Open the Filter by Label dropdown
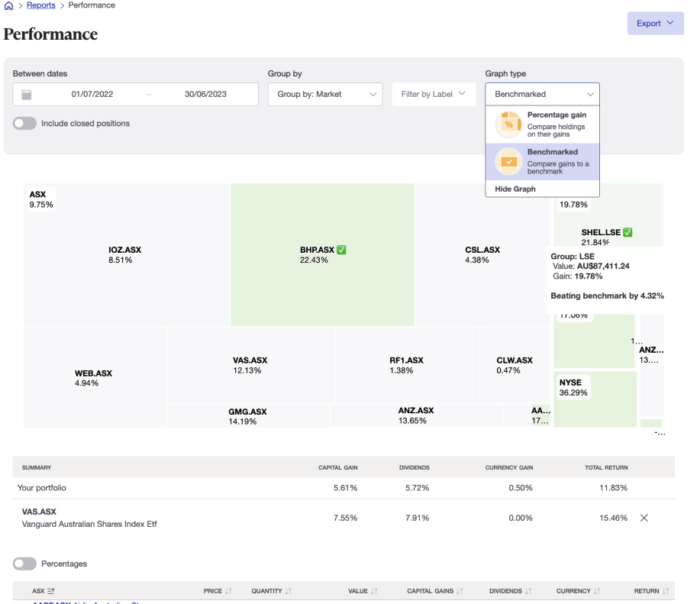The width and height of the screenshot is (700, 604). [434, 94]
